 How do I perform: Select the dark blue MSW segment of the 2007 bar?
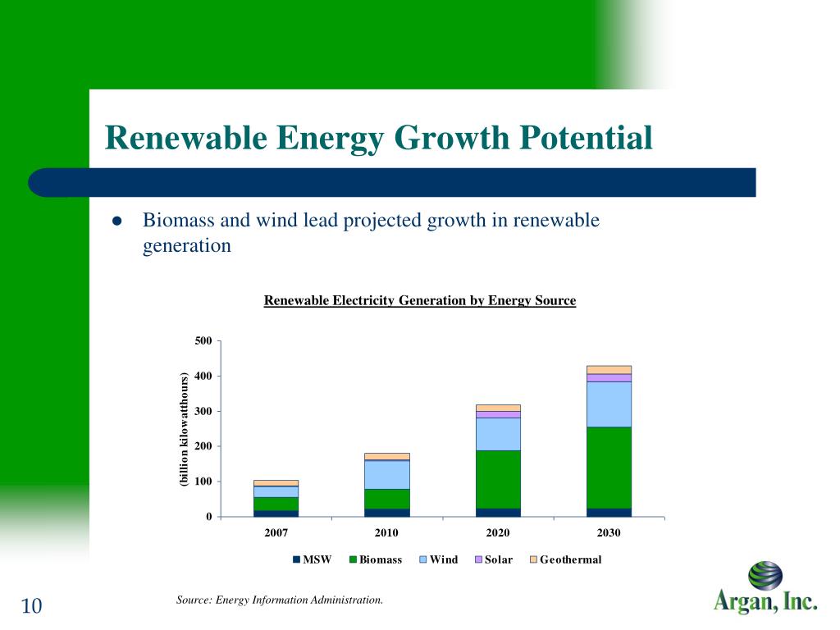276,514
